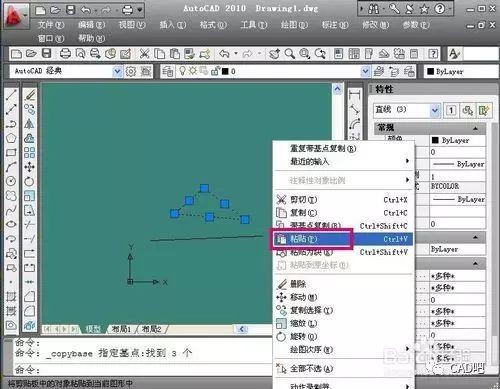The image size is (500, 389).
Task: Open AutoCAD 经典 workspace dropdown
Action: coord(117,71)
